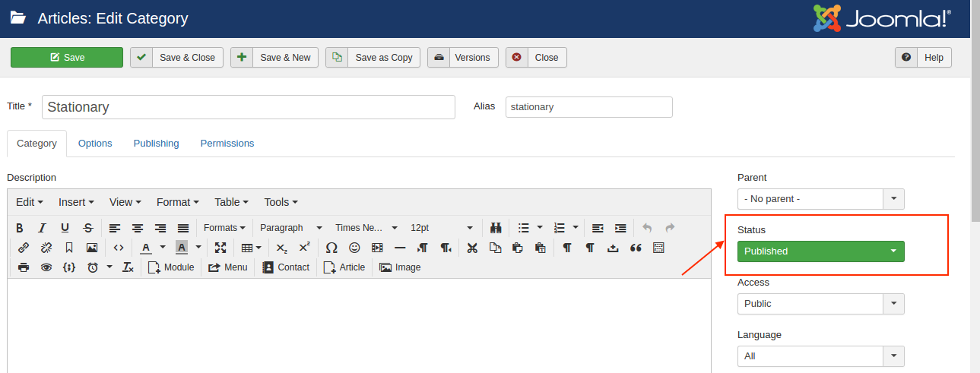Click Save & Close
The height and width of the screenshot is (373, 980).
pos(176,58)
